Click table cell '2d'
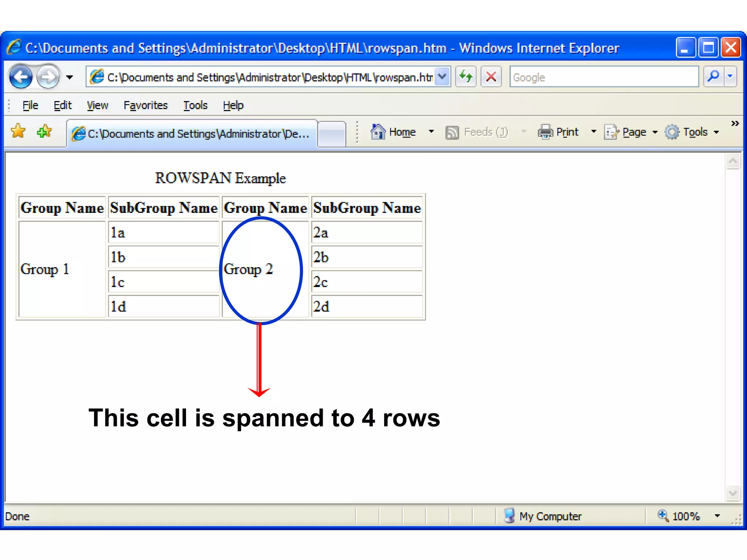Viewport: 747px width, 560px height. tap(367, 306)
